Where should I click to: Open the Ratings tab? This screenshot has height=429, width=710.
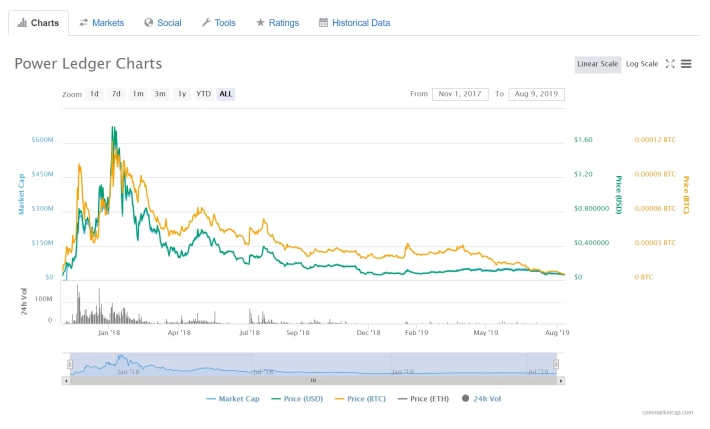point(278,23)
